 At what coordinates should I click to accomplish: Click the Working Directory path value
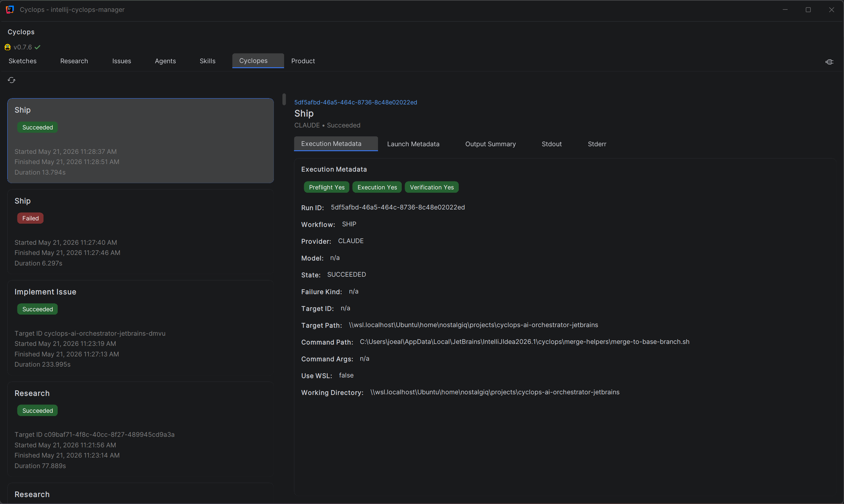point(495,392)
